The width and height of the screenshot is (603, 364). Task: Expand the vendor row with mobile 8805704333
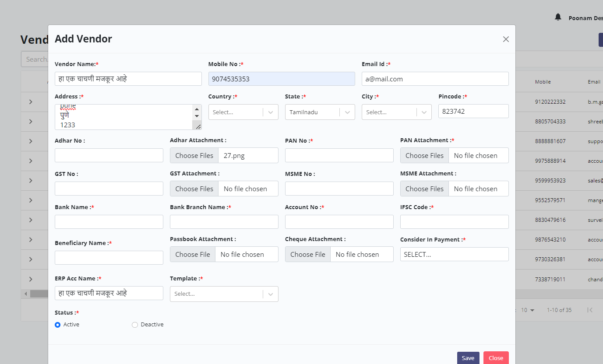click(x=31, y=121)
